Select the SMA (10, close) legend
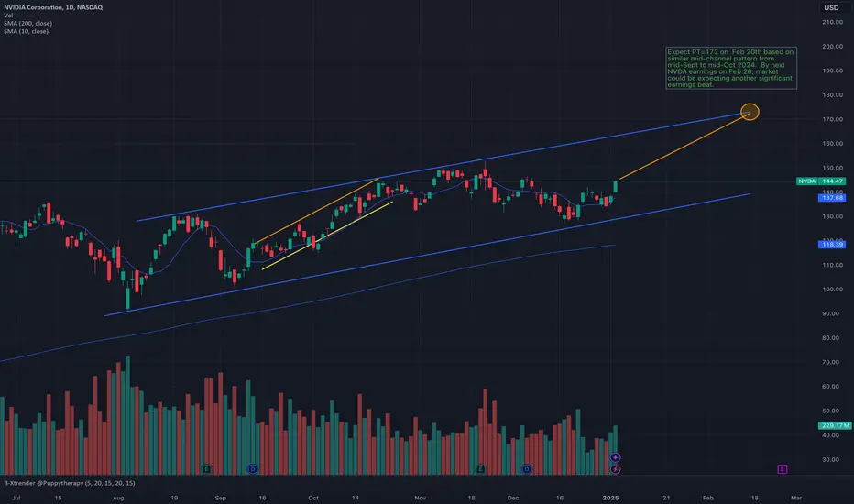 [x=27, y=31]
